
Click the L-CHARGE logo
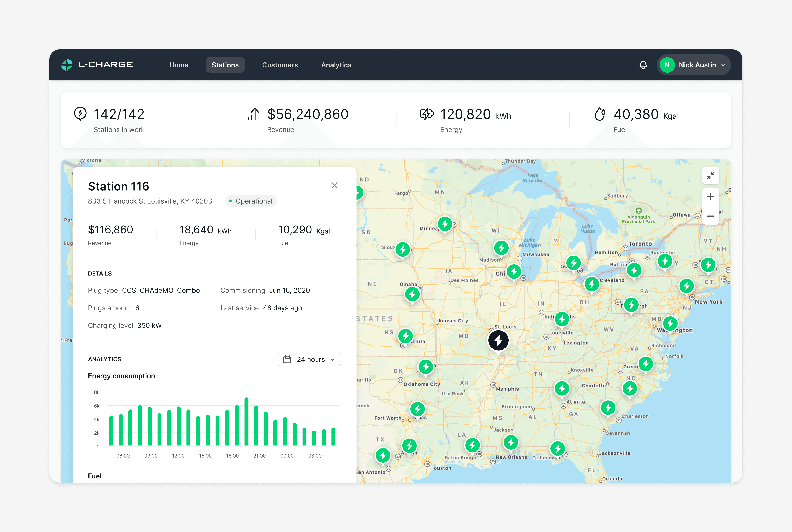(97, 65)
